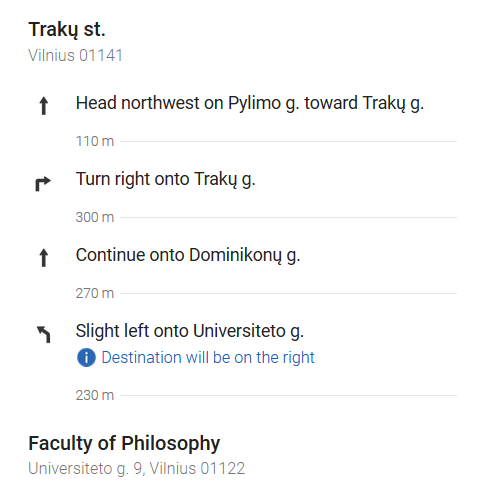Image resolution: width=482 pixels, height=504 pixels.
Task: Select the Continue onto Dominikonų g. step
Action: [188, 255]
